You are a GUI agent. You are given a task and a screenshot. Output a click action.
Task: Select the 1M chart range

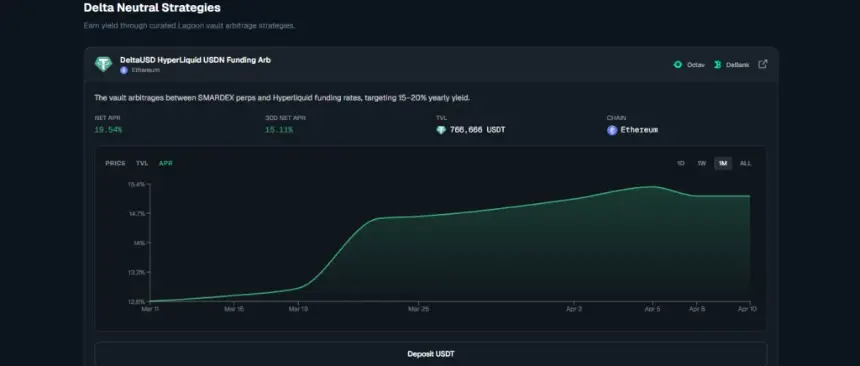(x=723, y=163)
